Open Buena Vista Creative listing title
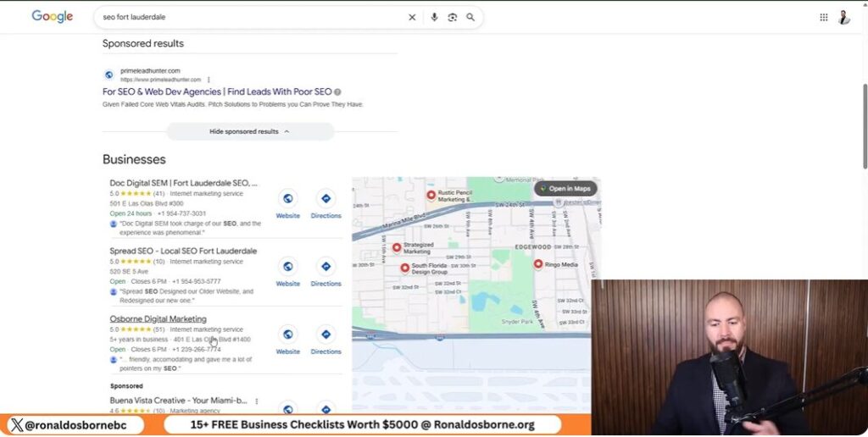 tap(178, 401)
